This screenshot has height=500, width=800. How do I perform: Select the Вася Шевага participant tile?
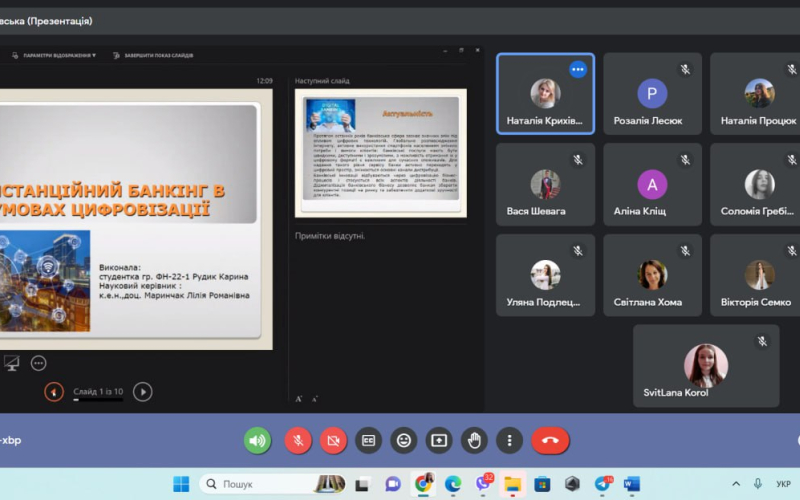(545, 184)
